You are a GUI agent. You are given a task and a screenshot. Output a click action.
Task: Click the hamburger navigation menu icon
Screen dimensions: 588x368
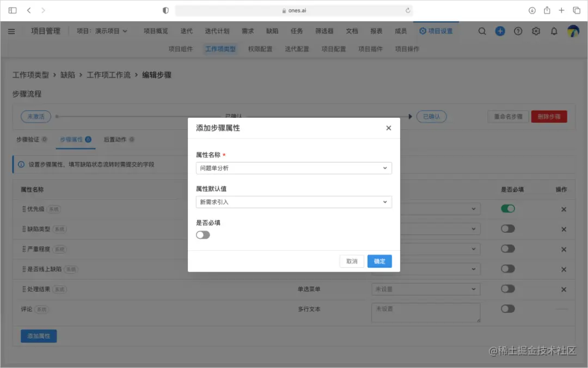coord(11,31)
